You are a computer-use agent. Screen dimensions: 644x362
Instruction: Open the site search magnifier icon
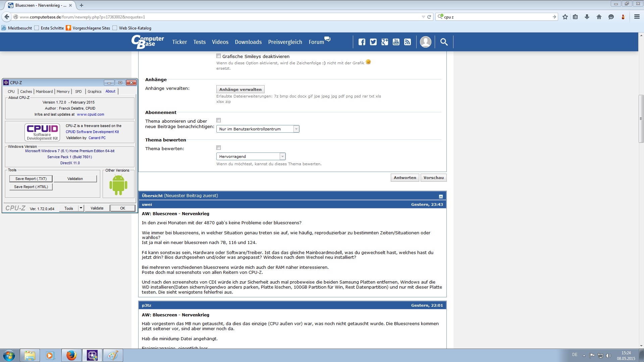(444, 42)
